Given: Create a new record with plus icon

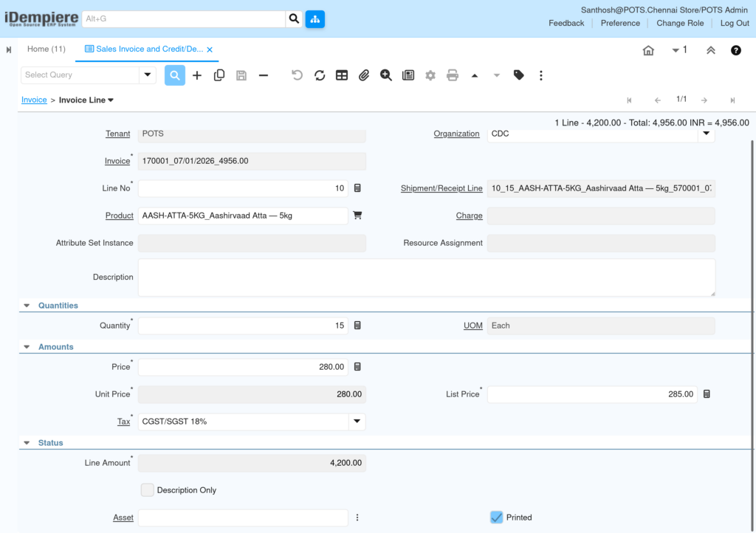Looking at the screenshot, I should click(x=196, y=75).
